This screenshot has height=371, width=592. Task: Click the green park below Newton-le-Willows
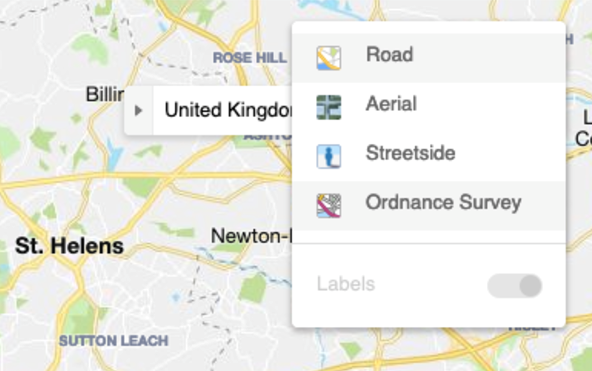click(253, 288)
